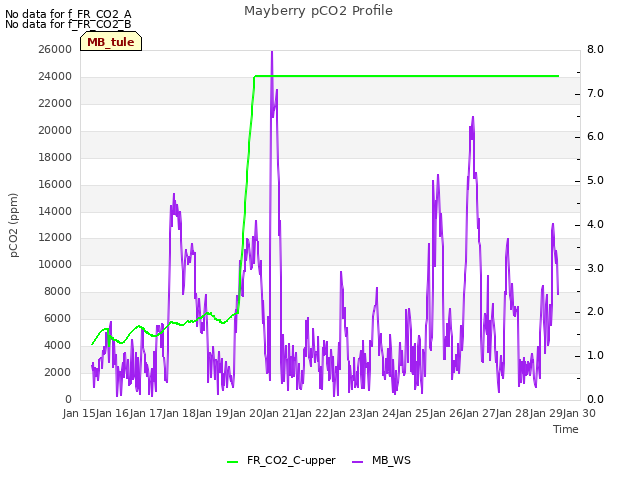Click the 8.0 right-axis tick label

click(595, 49)
